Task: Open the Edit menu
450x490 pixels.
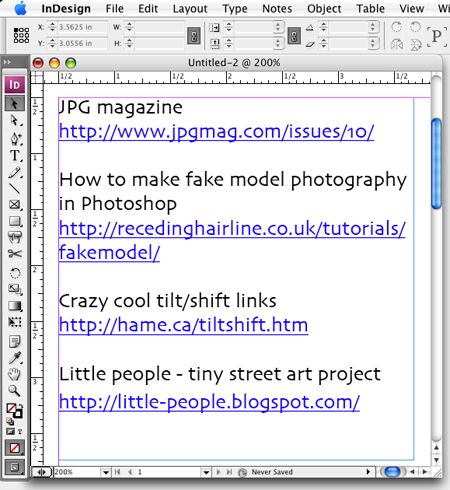Action: (x=148, y=8)
